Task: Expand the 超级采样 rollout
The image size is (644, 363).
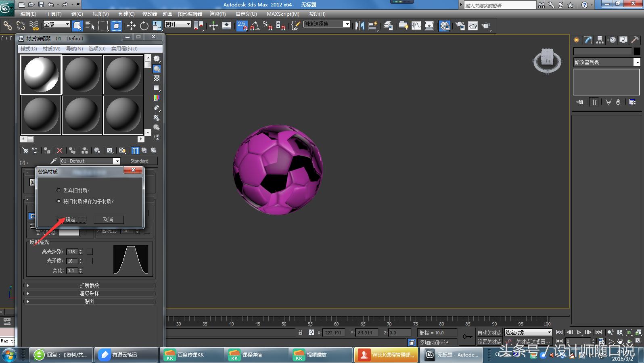Action: point(89,293)
